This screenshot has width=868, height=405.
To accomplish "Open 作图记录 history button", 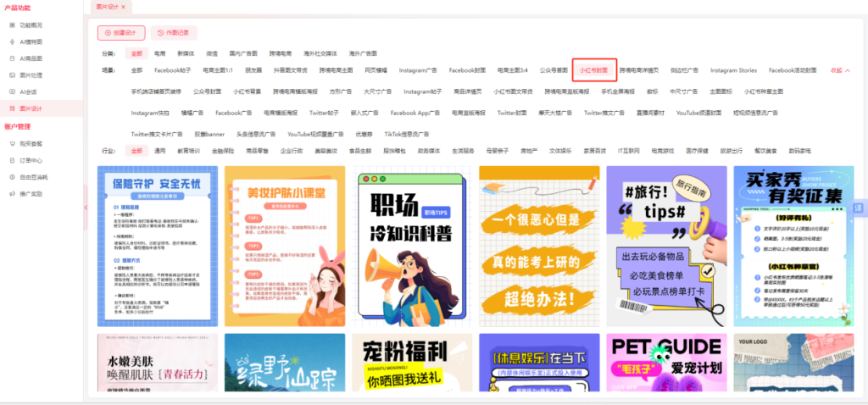I will tap(174, 33).
